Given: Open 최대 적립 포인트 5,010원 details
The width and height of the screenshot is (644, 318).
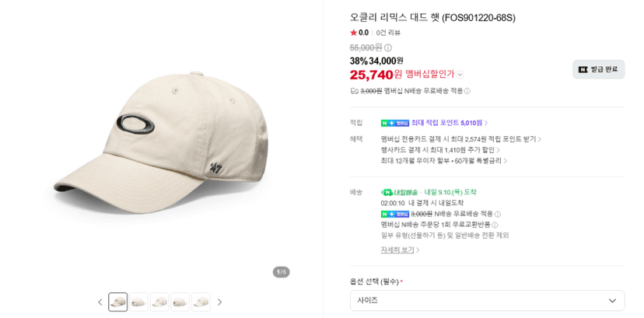Looking at the screenshot, I should (x=434, y=123).
